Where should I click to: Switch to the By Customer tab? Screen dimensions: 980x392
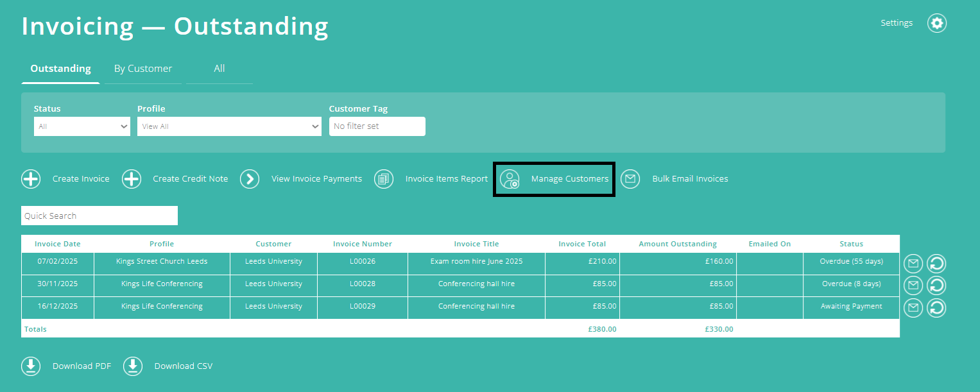click(142, 68)
